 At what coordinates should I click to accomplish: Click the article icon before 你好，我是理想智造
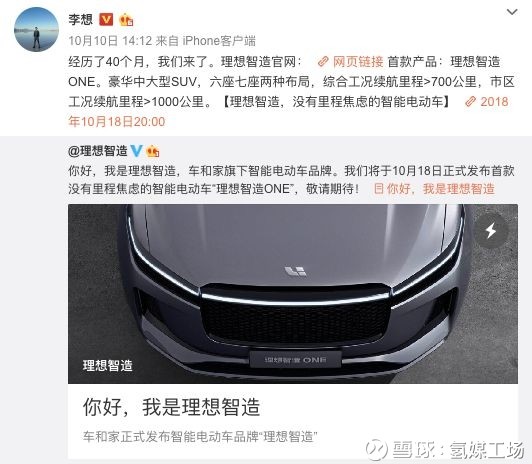point(379,189)
